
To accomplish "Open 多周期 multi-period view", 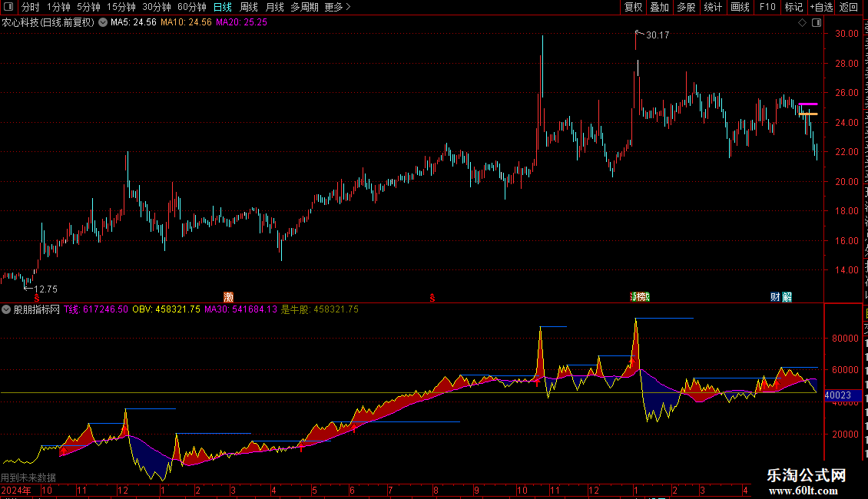I will [x=304, y=7].
